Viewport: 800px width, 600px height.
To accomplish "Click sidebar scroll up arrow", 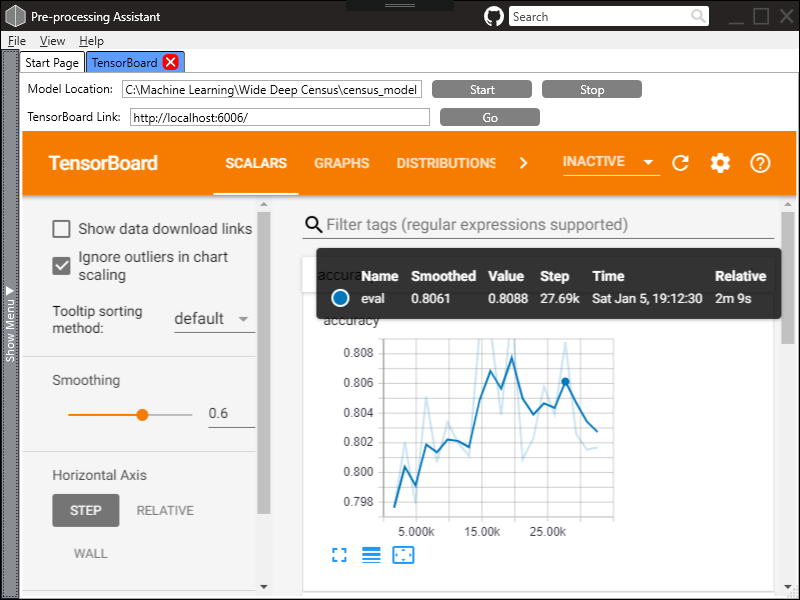I will (264, 204).
